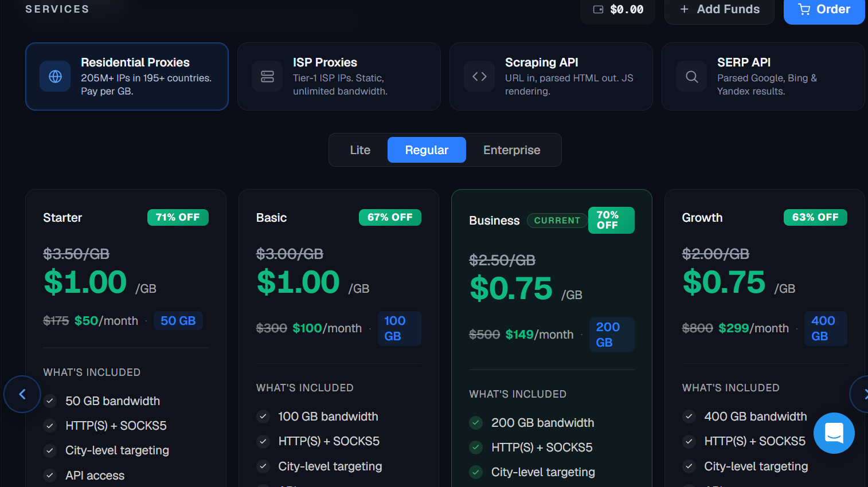The height and width of the screenshot is (487, 868).
Task: Click the blue Order button
Action: 824,10
